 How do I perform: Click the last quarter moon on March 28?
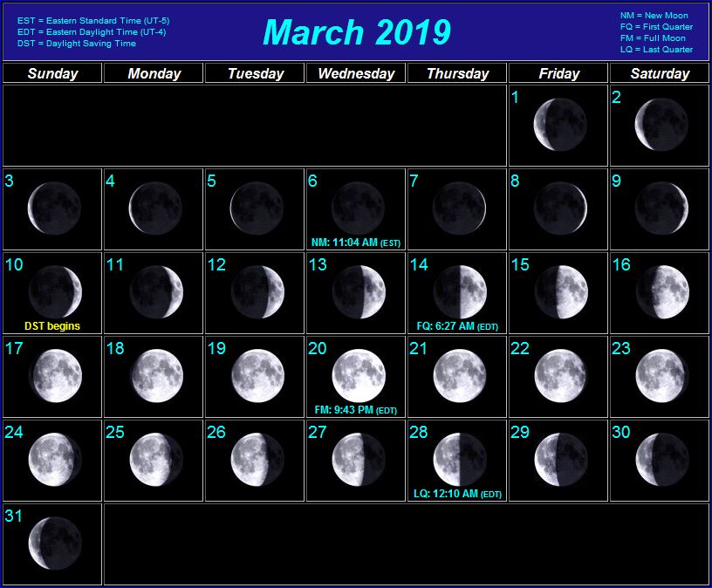click(x=460, y=459)
